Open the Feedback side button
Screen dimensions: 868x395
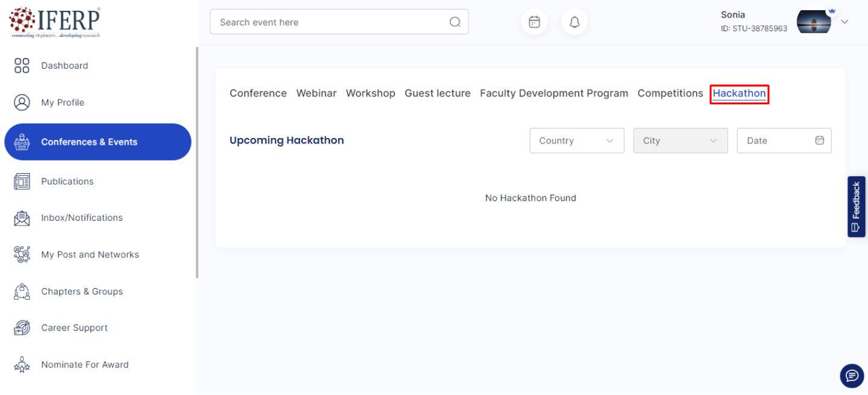pyautogui.click(x=856, y=206)
